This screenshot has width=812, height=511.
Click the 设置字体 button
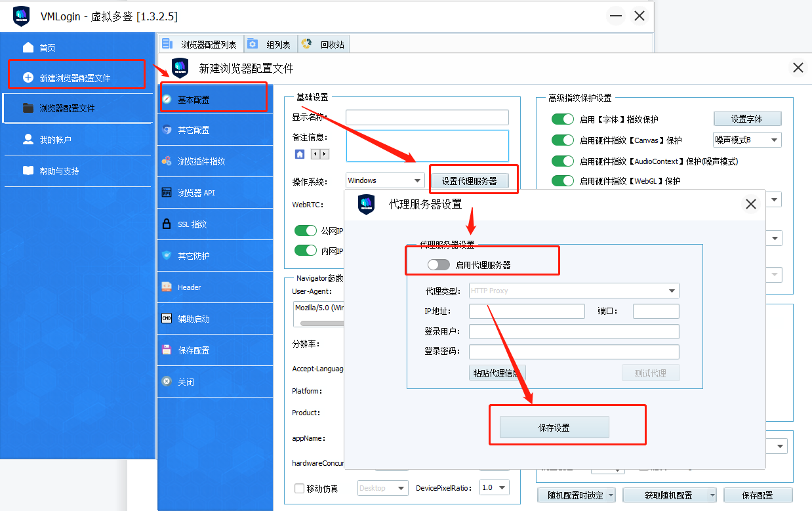[747, 119]
